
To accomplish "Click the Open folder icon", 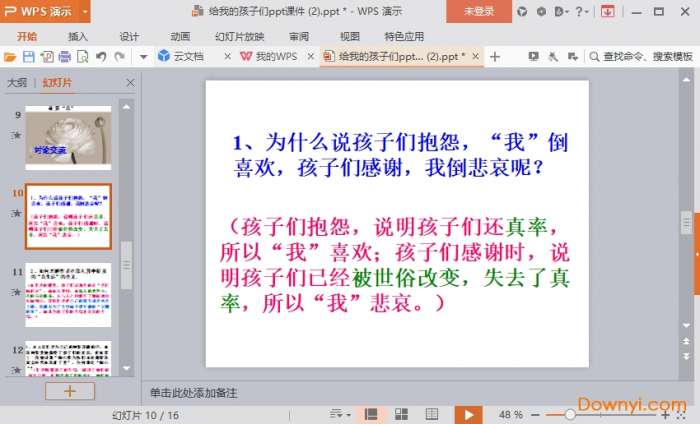I will tap(10, 57).
